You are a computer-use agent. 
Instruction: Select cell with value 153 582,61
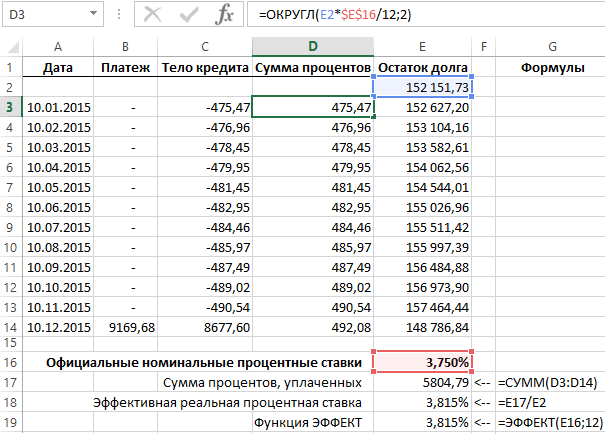422,147
